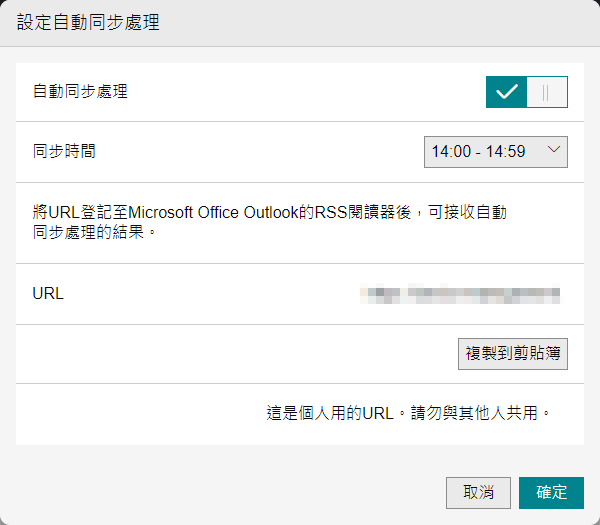Click the white checkmark icon in the switch
600x525 pixels.
click(507, 92)
